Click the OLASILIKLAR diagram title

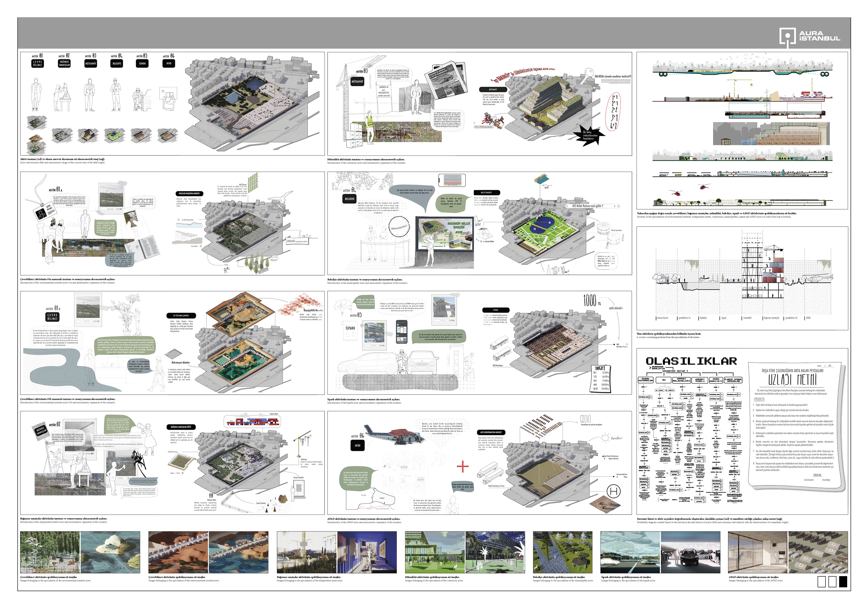point(691,361)
